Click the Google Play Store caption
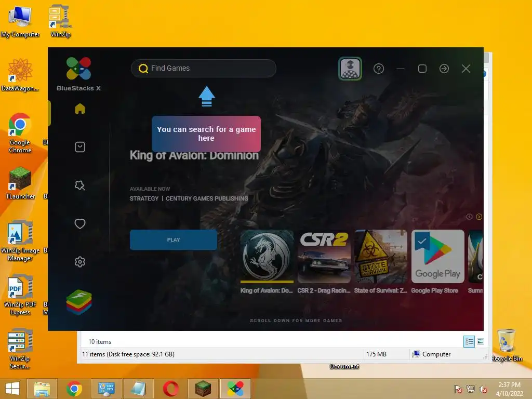The height and width of the screenshot is (399, 532). tap(435, 290)
